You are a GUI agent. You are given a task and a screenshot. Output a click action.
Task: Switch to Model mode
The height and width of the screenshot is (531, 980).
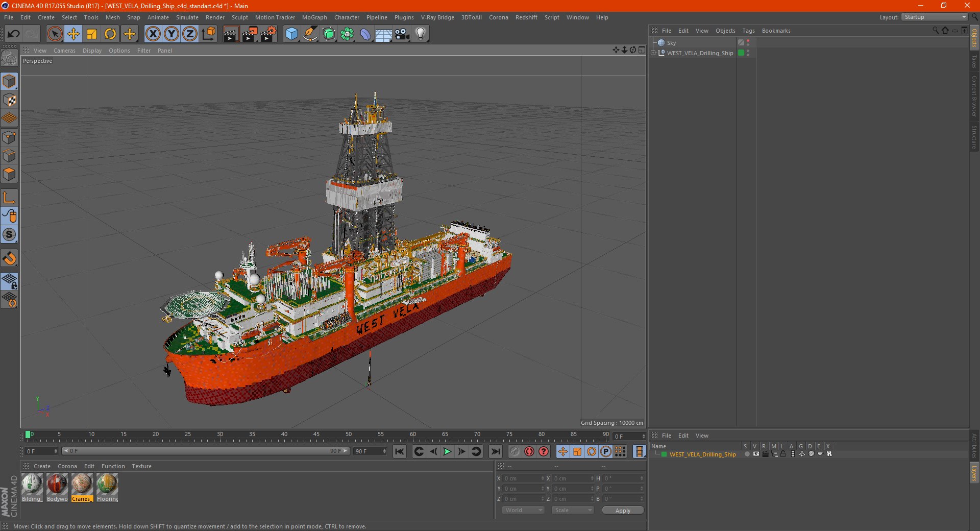tap(9, 82)
